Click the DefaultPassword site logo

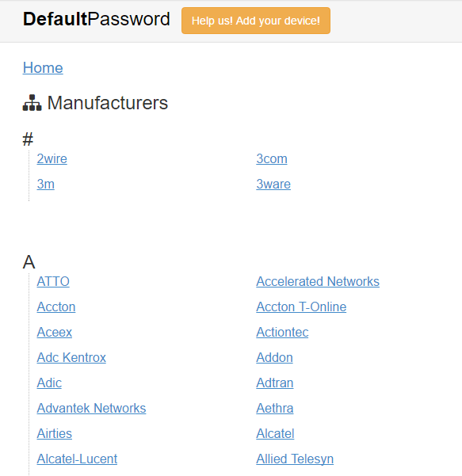click(97, 19)
